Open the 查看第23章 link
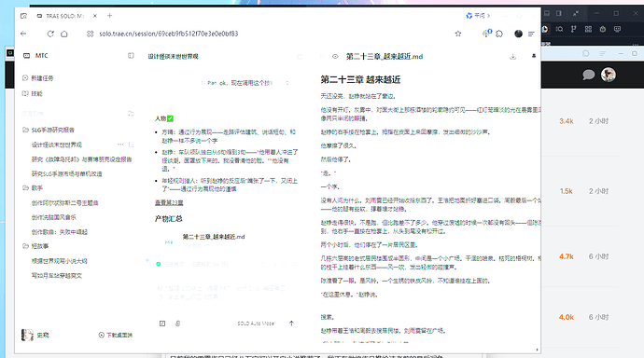644x358 pixels. coord(169,202)
